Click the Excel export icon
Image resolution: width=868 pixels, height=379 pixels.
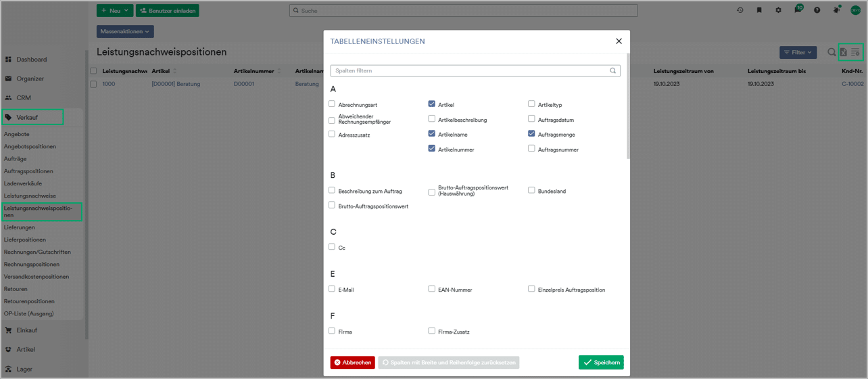[x=844, y=52]
